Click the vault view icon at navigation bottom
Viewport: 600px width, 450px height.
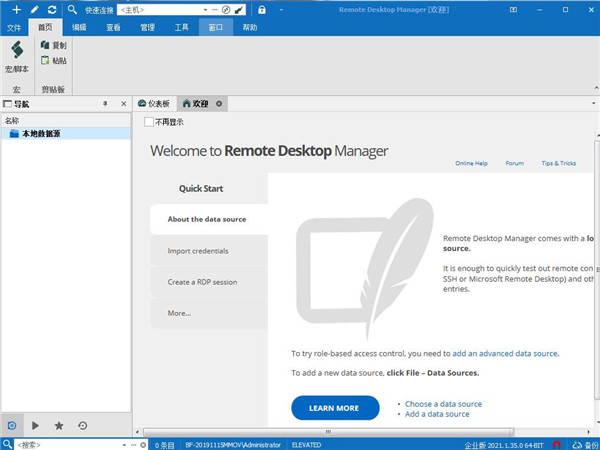point(12,425)
